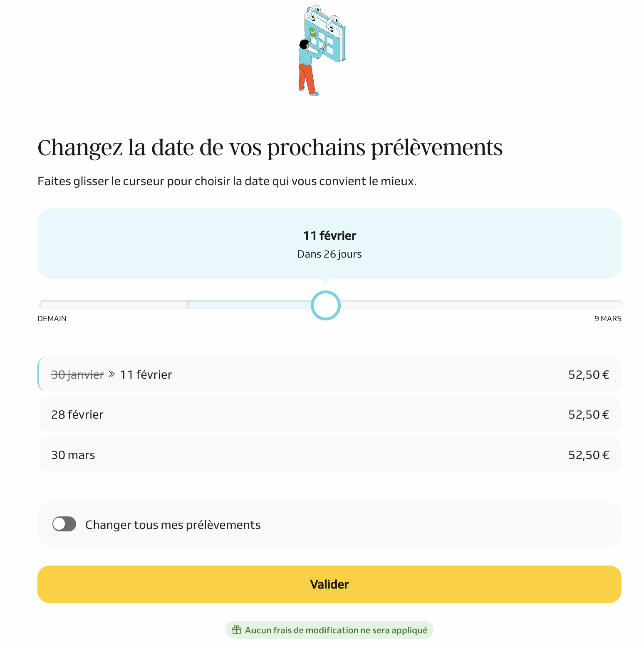
Task: Click the 52,50 € amount on the 28 février row
Action: pos(589,414)
